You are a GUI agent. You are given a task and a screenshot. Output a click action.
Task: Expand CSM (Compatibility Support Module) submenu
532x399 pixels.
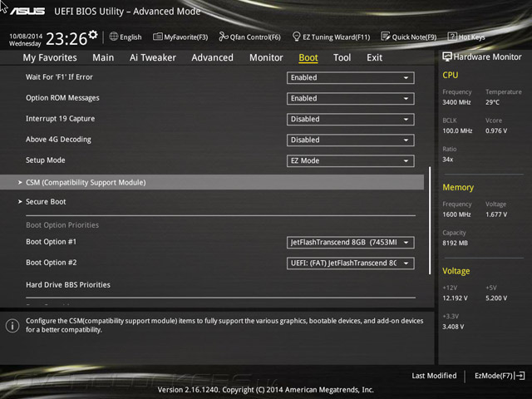point(212,182)
